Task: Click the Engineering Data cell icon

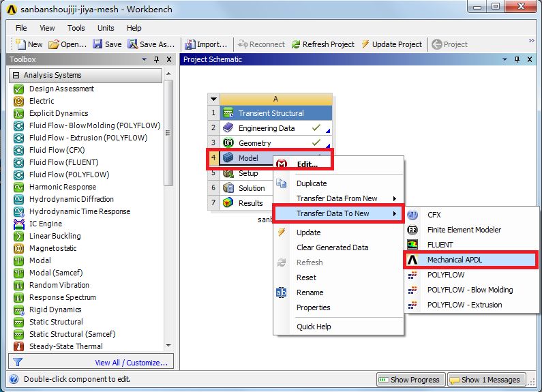Action: click(228, 128)
